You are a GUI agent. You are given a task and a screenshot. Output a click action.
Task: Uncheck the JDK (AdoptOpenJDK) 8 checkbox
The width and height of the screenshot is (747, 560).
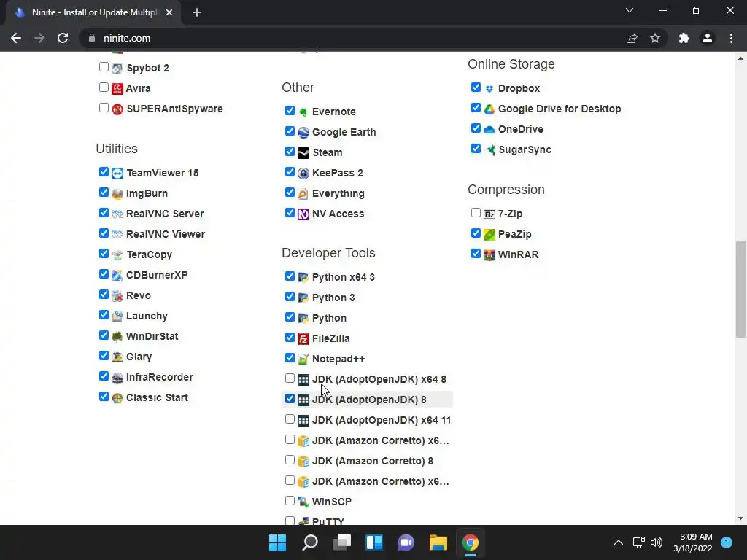[290, 399]
